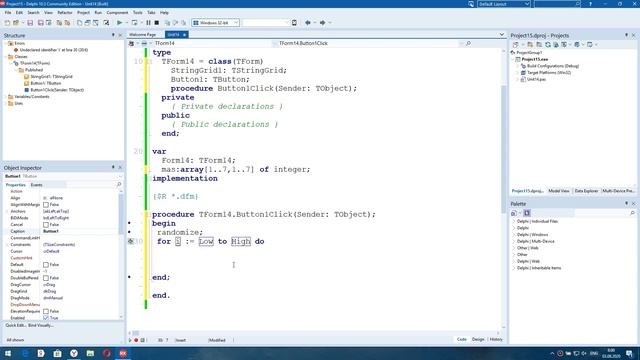This screenshot has width=640, height=360.
Task: Switch to the Events tab in Object Inspector
Action: click(x=36, y=185)
